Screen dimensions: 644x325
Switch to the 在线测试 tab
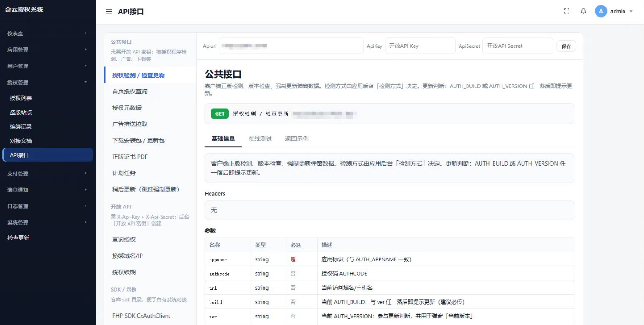point(260,139)
